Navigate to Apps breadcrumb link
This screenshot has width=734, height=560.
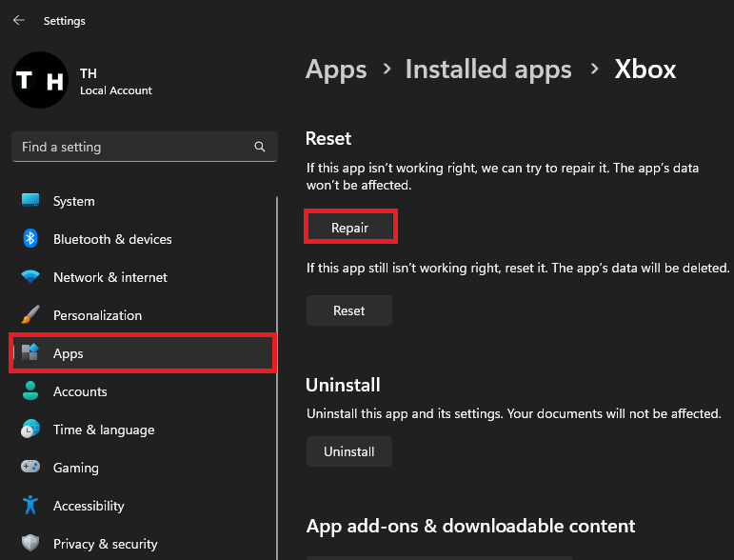click(336, 70)
